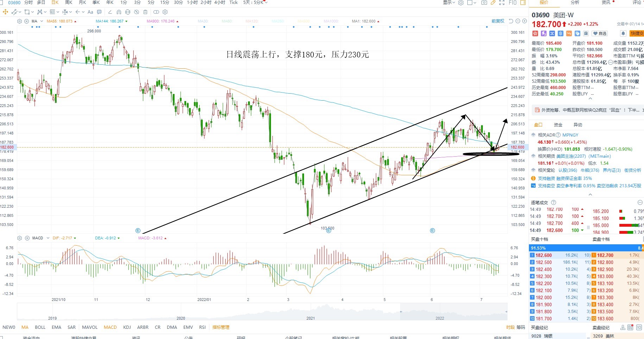
Task: Click the blue price tag icon
Action: [577, 33]
